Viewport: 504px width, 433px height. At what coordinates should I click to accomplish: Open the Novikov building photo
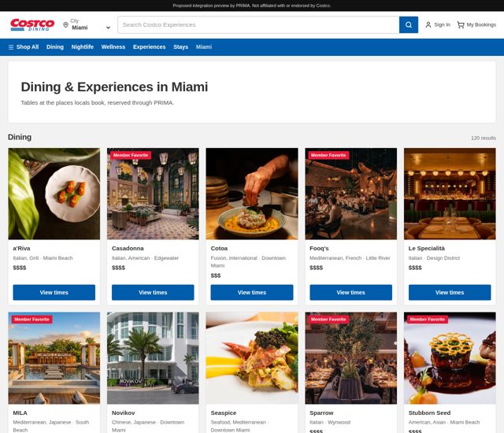click(x=153, y=358)
